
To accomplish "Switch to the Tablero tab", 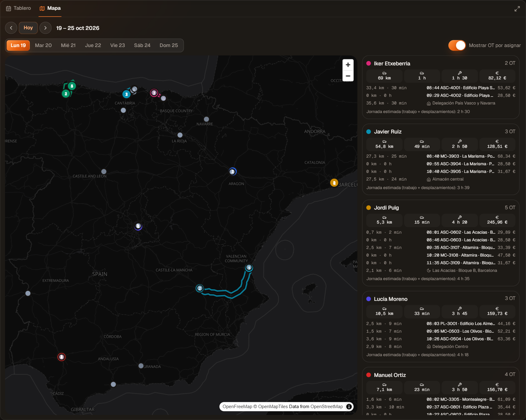I will click(x=18, y=8).
